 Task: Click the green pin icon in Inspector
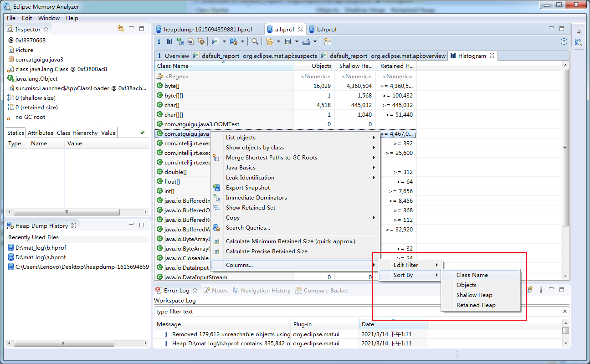click(x=143, y=133)
